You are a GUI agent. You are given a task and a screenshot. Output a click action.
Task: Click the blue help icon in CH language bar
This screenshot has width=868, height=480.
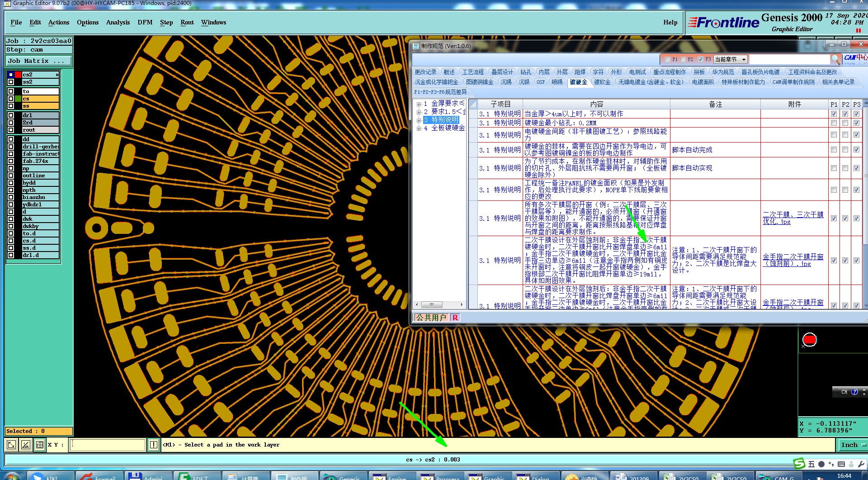pyautogui.click(x=854, y=392)
